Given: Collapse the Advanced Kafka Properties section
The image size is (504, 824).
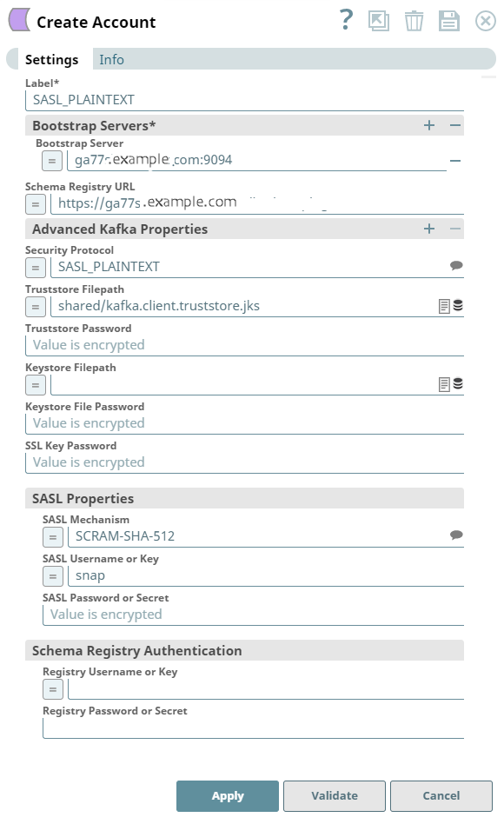Looking at the screenshot, I should point(454,229).
